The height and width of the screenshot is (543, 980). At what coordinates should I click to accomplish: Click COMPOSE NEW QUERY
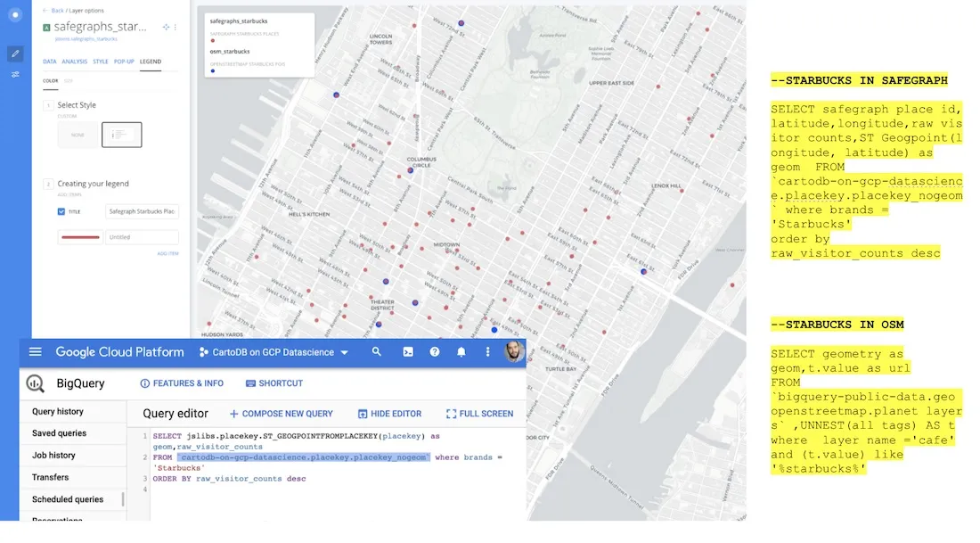click(x=281, y=413)
